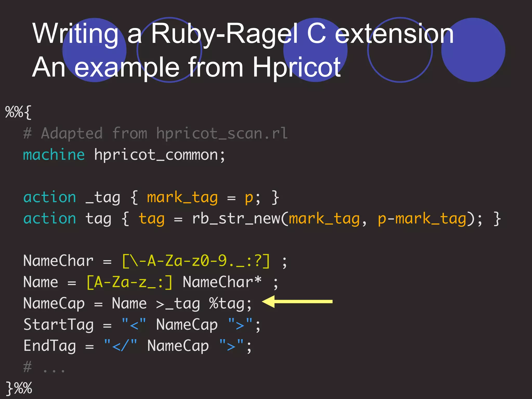
Task: Click the opening '%%{' marker
Action: click(18, 112)
